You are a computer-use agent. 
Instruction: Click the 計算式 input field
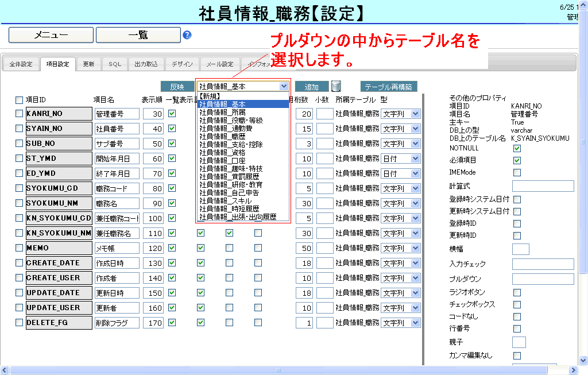point(543,186)
